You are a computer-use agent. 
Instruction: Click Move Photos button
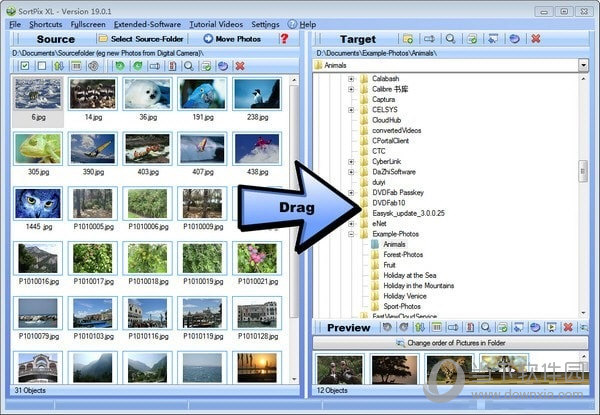(x=232, y=39)
